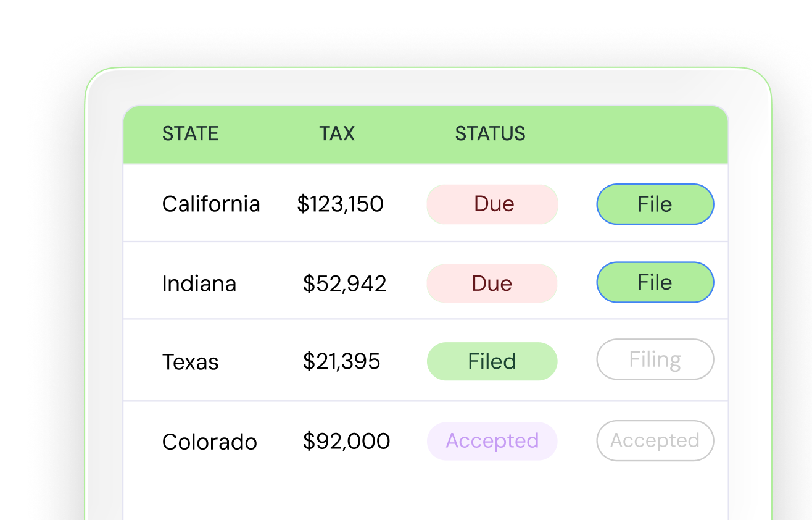Screen dimensions: 812x520
Task: Click the $123,150 tax amount
Action: pyautogui.click(x=340, y=204)
